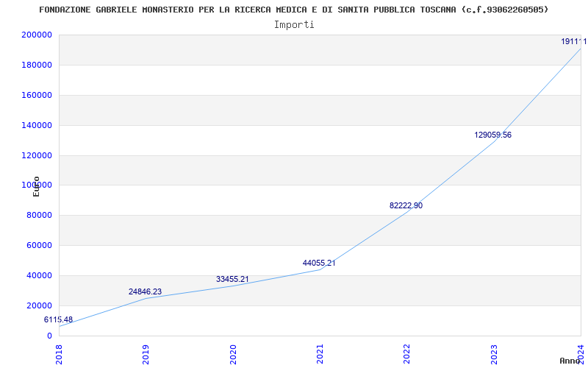
Task: Click the 2021 x-axis label
Action: (x=320, y=355)
